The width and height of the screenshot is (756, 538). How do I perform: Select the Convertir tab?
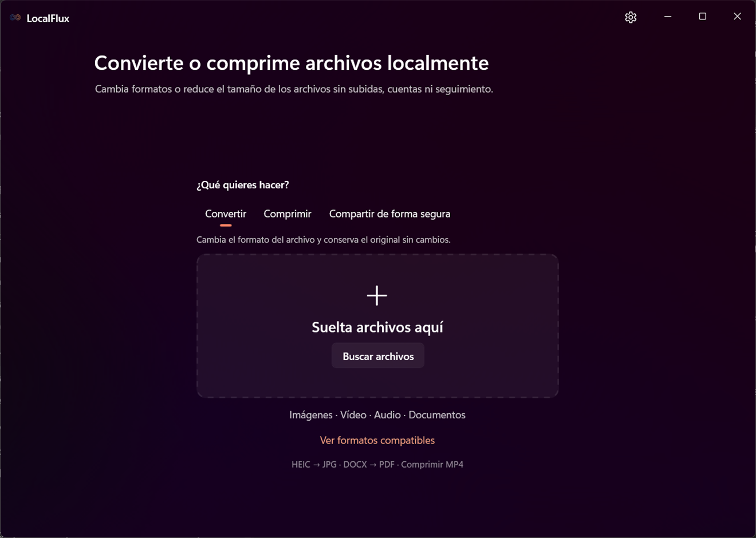pyautogui.click(x=226, y=214)
